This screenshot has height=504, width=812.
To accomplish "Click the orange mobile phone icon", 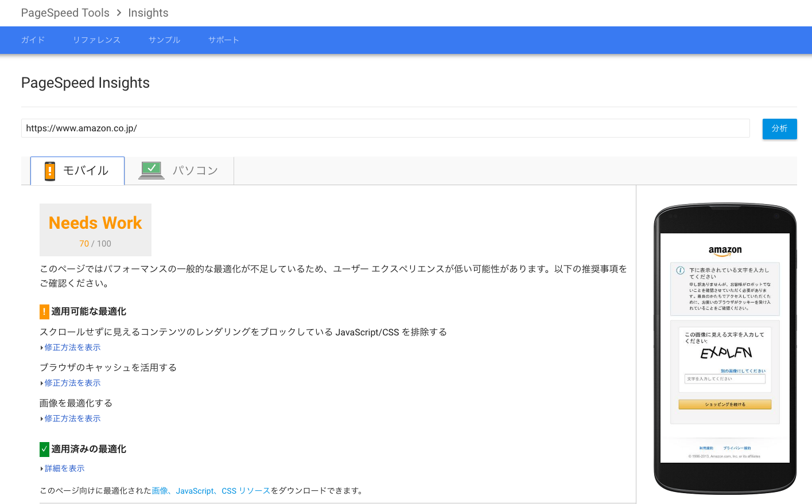I will point(50,171).
